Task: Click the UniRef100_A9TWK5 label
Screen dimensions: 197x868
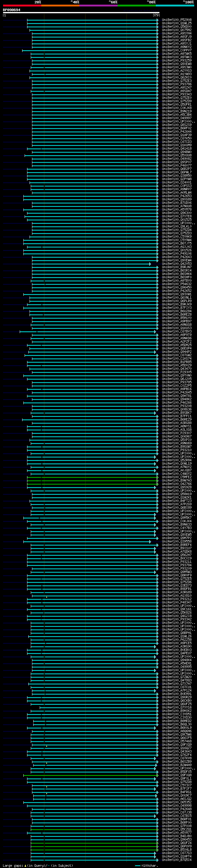Action: pos(176,54)
